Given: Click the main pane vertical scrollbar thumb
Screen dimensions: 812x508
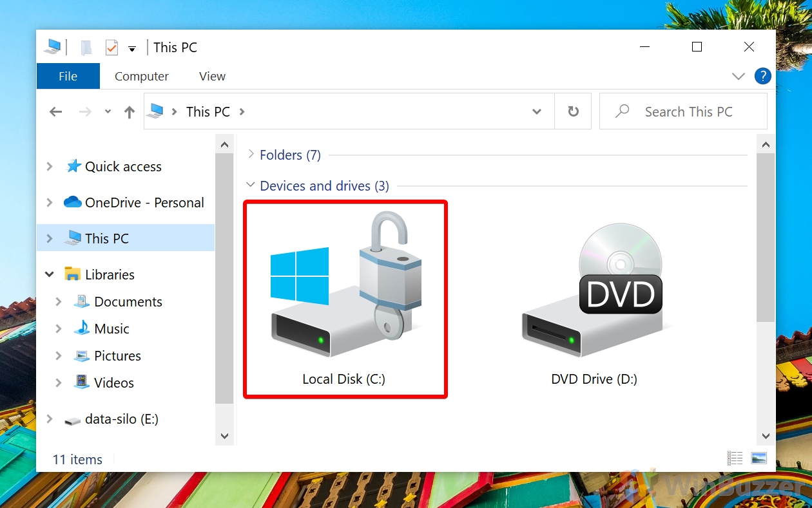Looking at the screenshot, I should point(766,238).
